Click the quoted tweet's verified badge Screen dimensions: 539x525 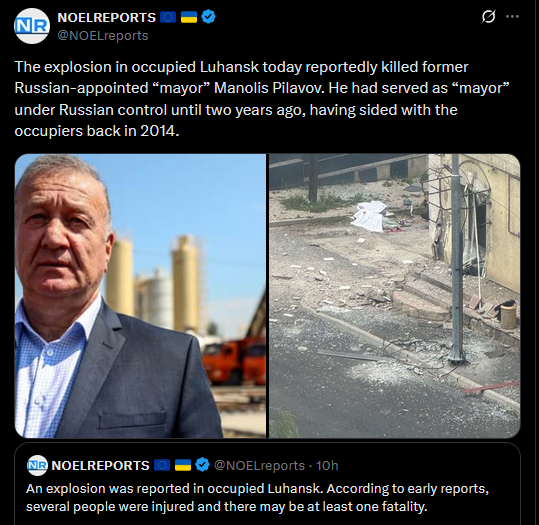(202, 465)
